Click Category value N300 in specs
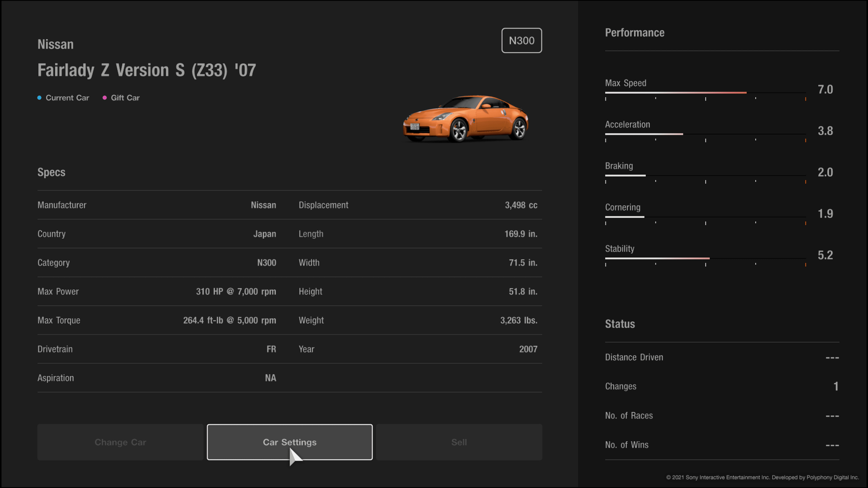 267,263
